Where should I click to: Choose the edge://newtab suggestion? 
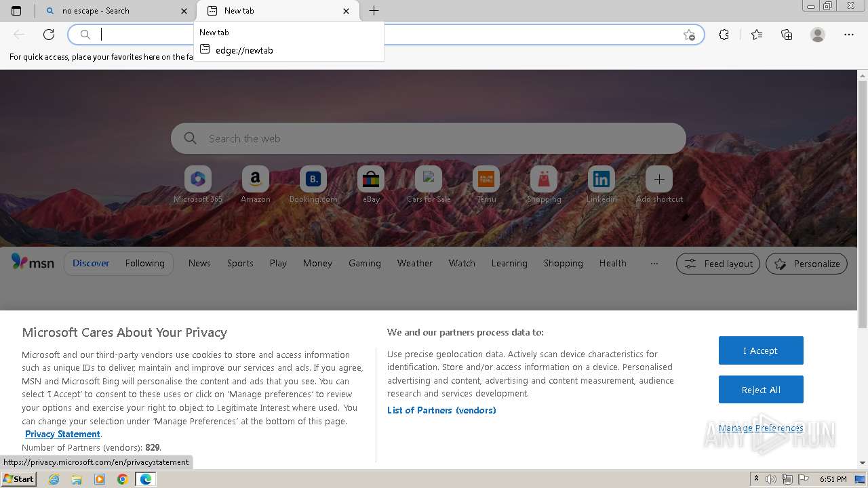coord(289,49)
